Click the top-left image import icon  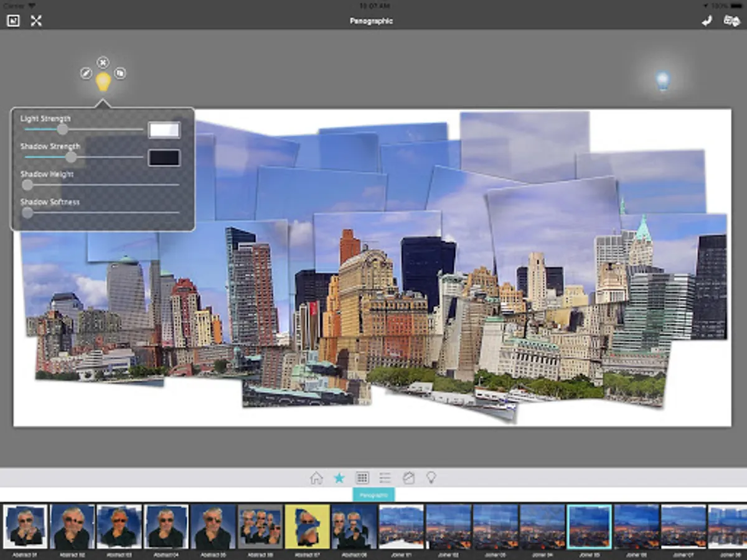[13, 21]
